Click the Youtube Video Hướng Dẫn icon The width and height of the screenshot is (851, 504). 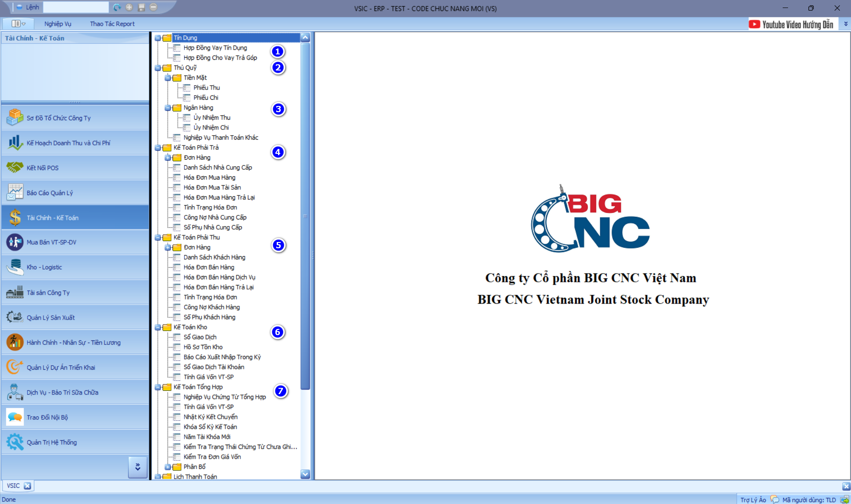(x=754, y=24)
